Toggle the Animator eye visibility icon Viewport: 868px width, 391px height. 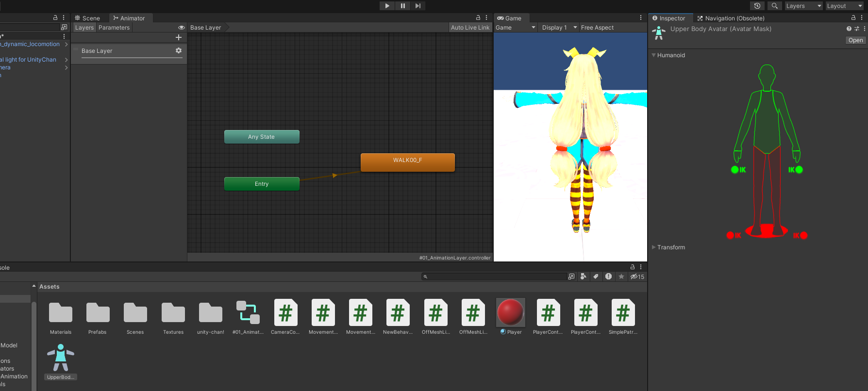(182, 28)
